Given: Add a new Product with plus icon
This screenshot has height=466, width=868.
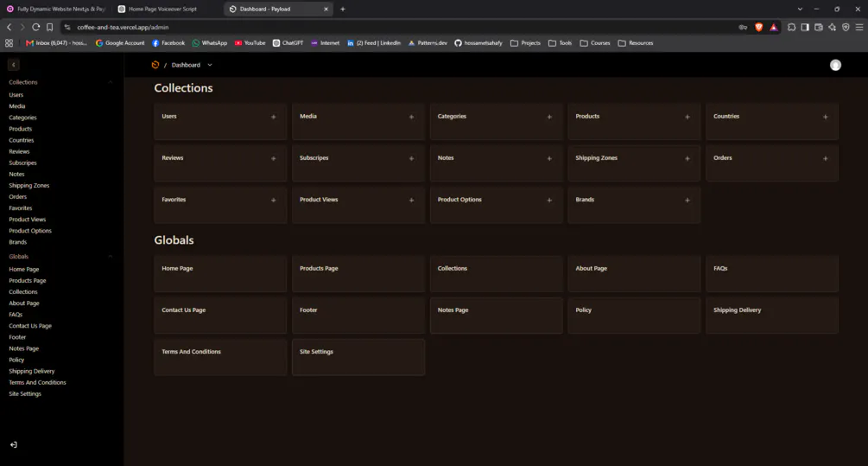Looking at the screenshot, I should click(687, 117).
